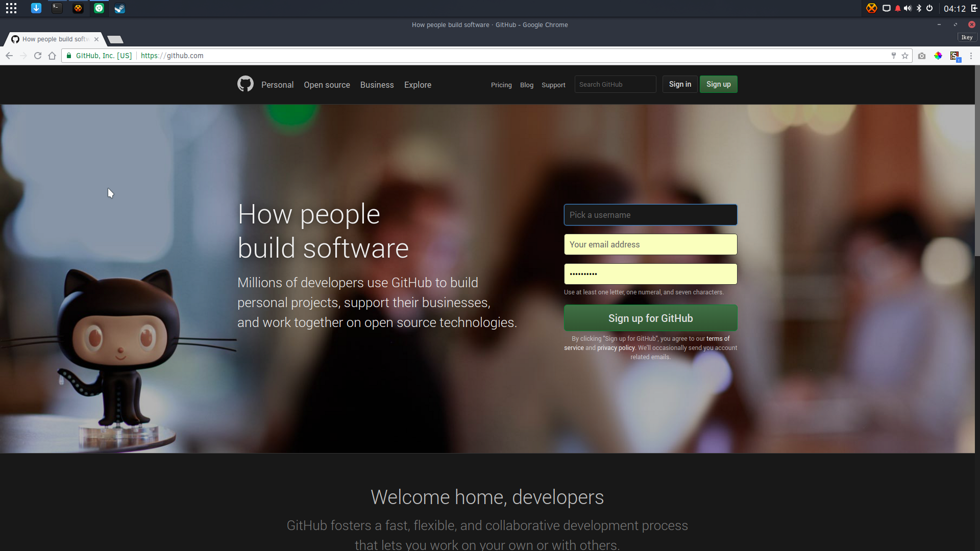Click the password requirements hint text
This screenshot has height=551, width=980.
pyautogui.click(x=644, y=292)
